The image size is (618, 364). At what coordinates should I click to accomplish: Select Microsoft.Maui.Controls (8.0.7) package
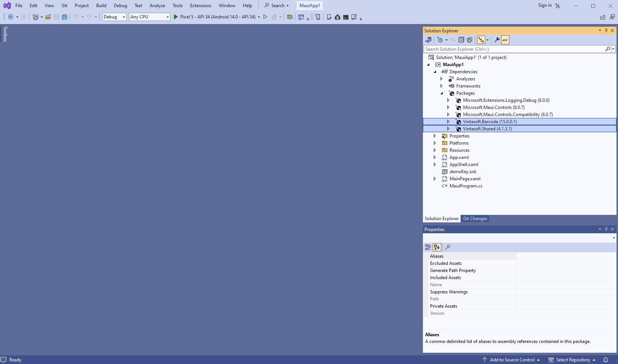click(494, 107)
